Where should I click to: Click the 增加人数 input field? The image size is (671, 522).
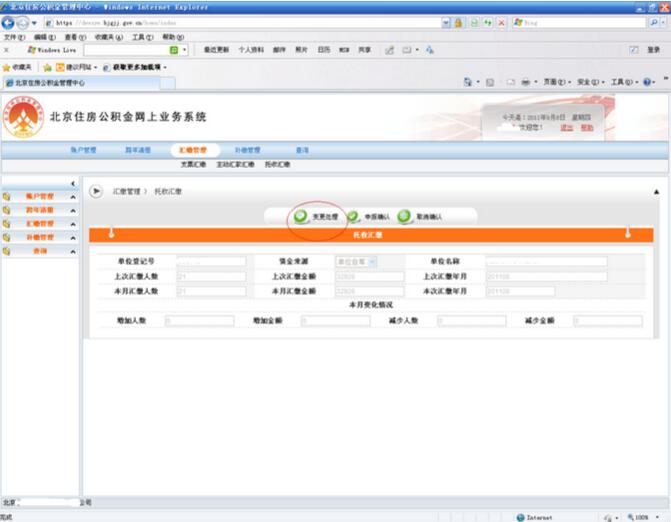(x=199, y=320)
